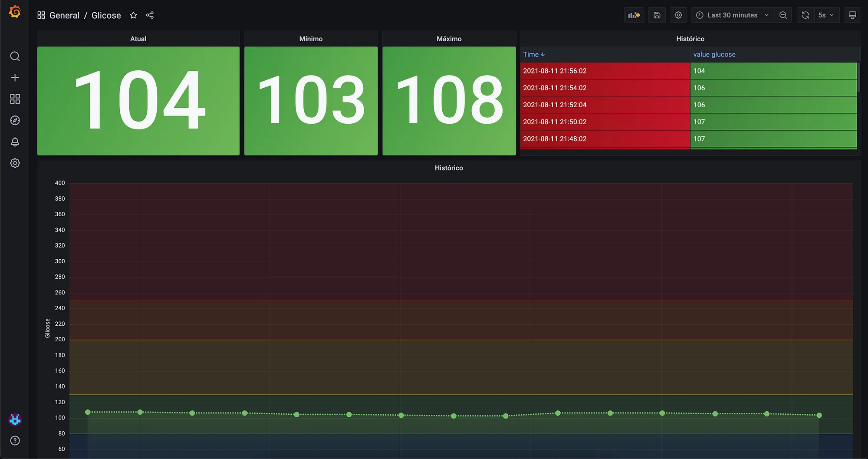Open the Atual panel title menu
Screen dimensions: 868x459
click(138, 39)
